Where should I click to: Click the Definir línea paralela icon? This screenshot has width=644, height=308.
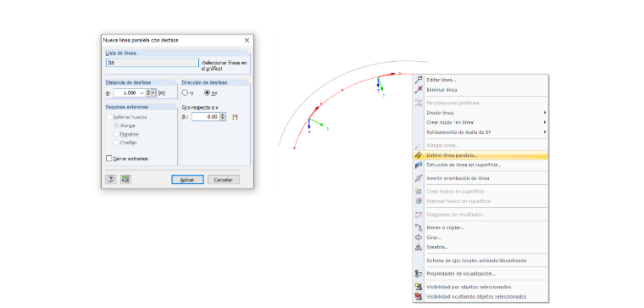tap(419, 155)
